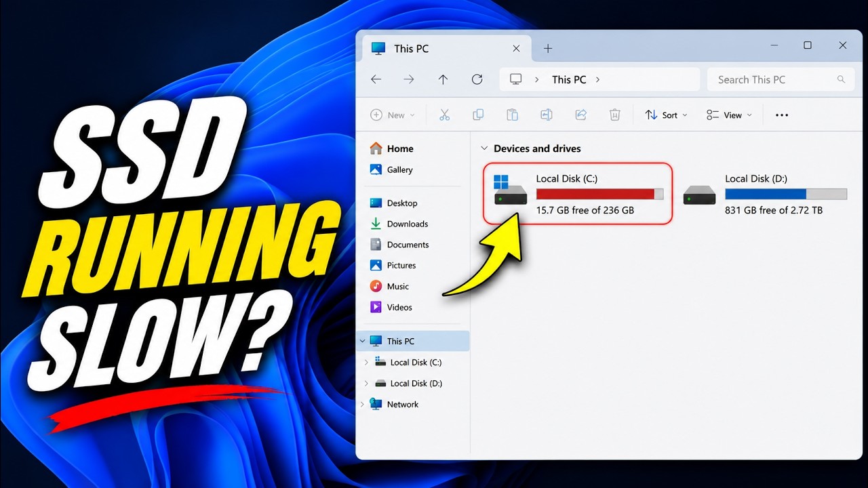This screenshot has width=868, height=488.
Task: Select This PC in the navigation tree
Action: tap(412, 341)
